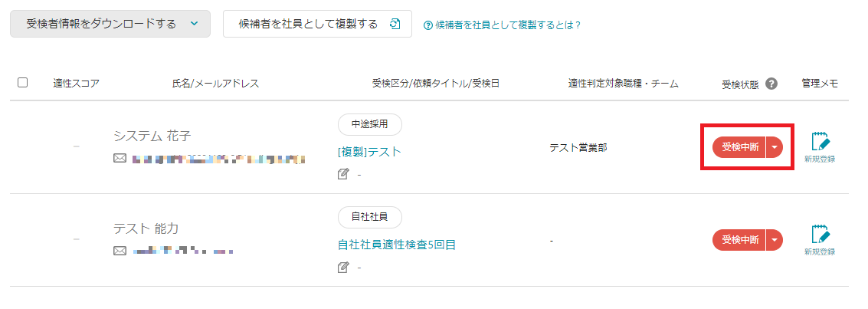This screenshot has height=309, width=868.
Task: Click the help question mark beside 受検状態
Action: point(771,84)
